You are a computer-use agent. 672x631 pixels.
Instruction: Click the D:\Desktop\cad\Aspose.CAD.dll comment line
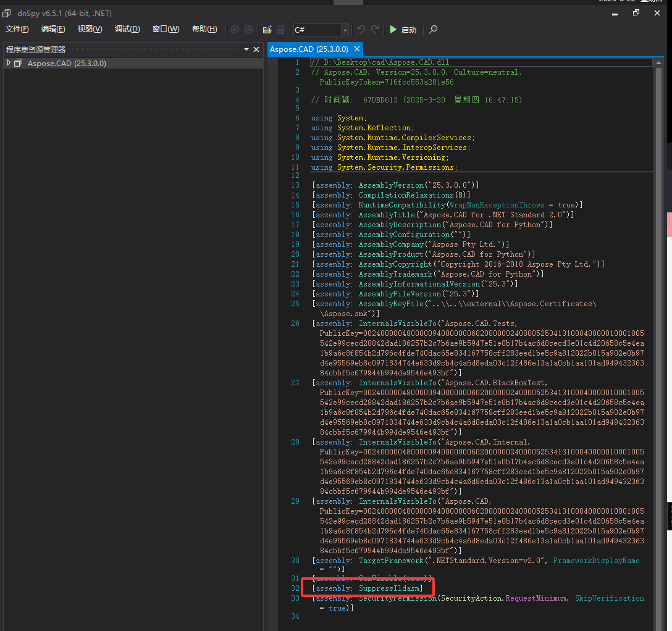(x=380, y=62)
